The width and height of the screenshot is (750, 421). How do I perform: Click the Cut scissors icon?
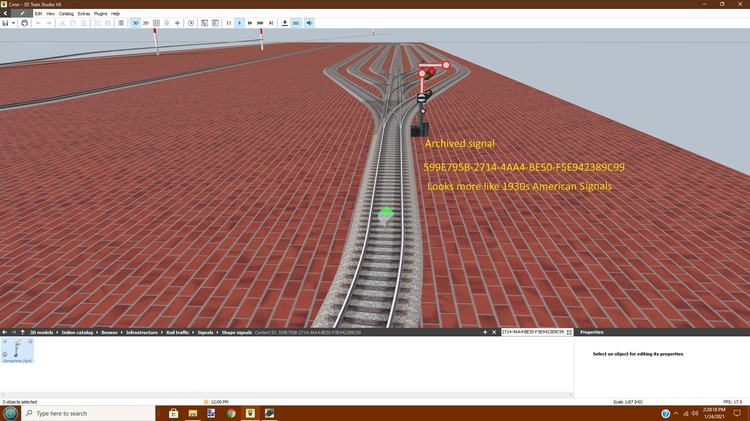(62, 23)
